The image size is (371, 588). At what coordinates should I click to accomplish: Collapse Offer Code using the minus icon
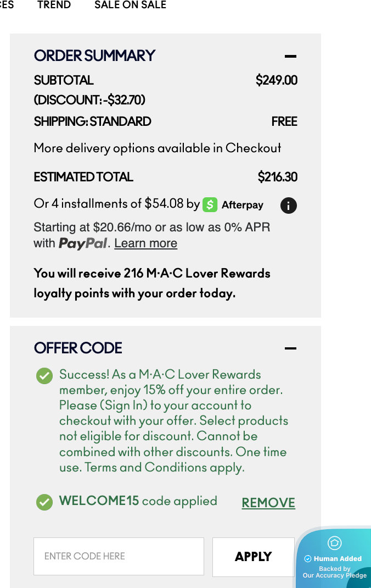click(290, 348)
